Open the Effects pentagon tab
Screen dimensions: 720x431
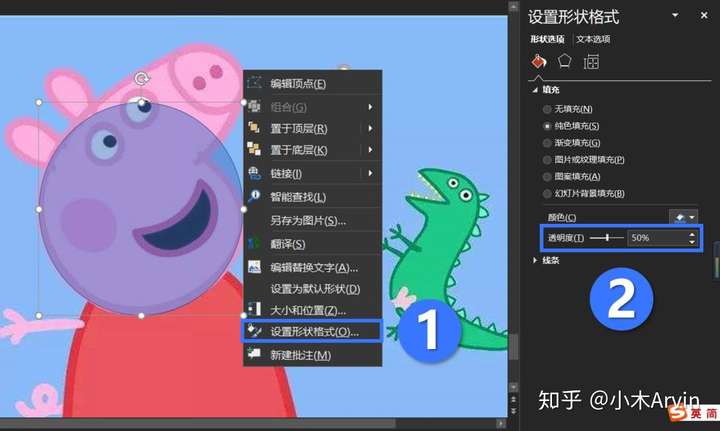pyautogui.click(x=564, y=61)
